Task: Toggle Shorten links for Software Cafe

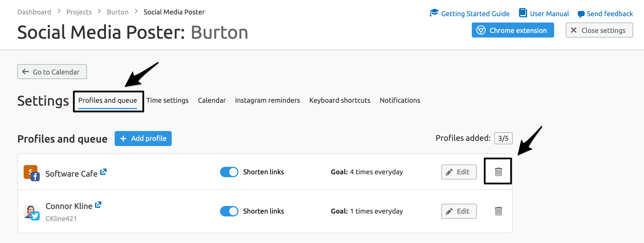Action: coord(229,172)
